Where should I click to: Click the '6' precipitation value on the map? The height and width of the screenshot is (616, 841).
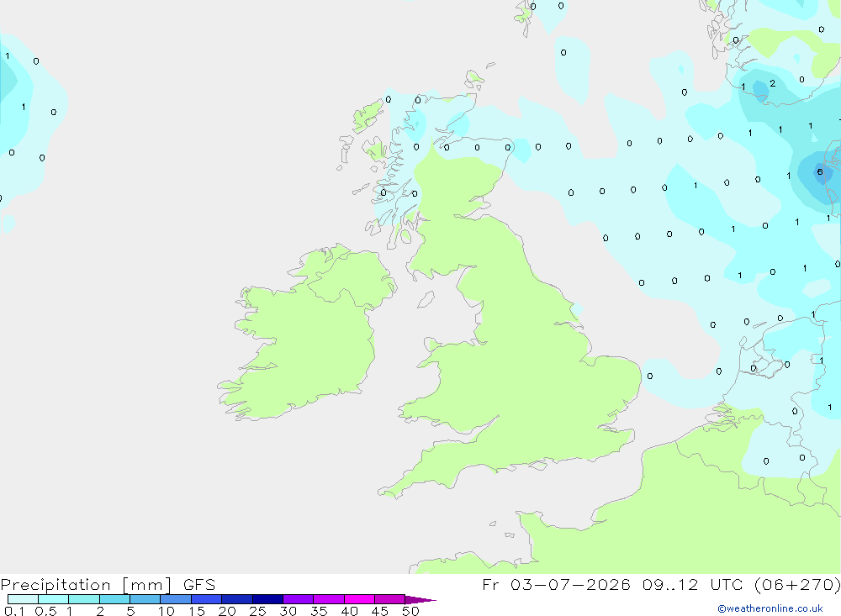[819, 172]
